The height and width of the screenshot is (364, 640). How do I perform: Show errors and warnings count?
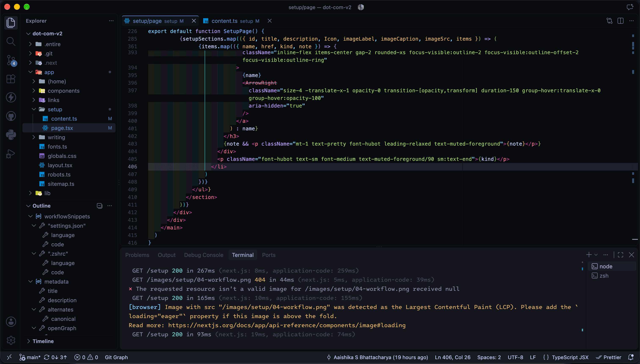click(86, 357)
